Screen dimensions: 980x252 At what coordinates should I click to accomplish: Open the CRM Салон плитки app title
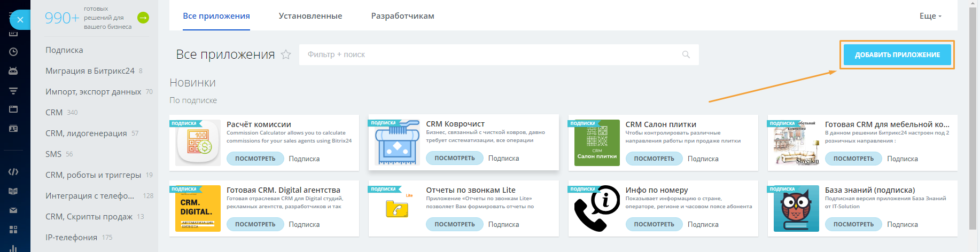(661, 124)
